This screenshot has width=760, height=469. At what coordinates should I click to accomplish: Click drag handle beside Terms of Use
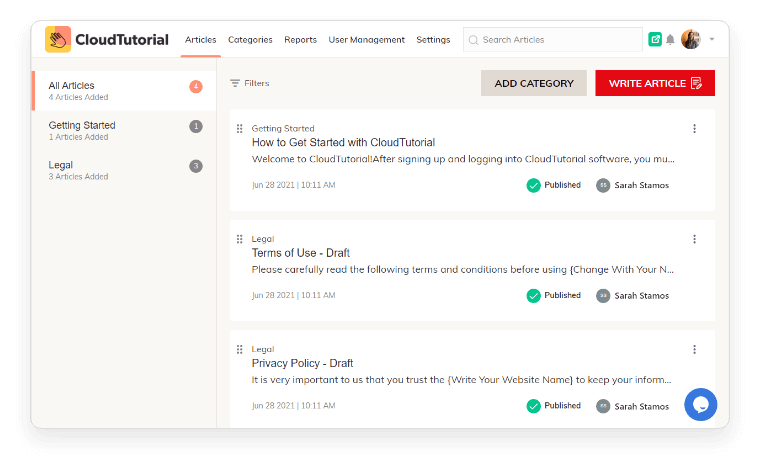[240, 239]
